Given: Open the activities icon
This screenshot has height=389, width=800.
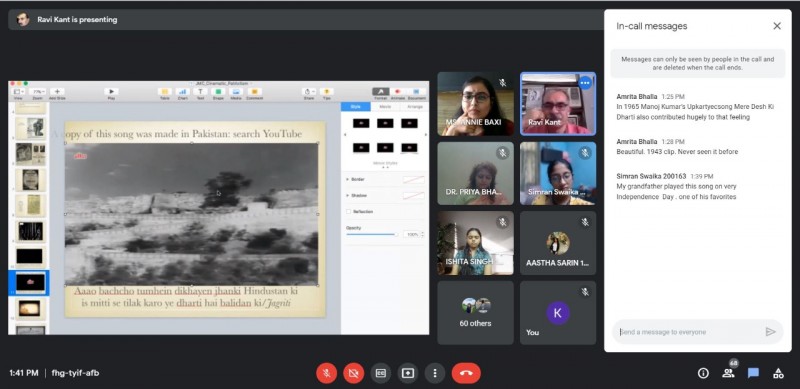Looking at the screenshot, I should point(778,373).
